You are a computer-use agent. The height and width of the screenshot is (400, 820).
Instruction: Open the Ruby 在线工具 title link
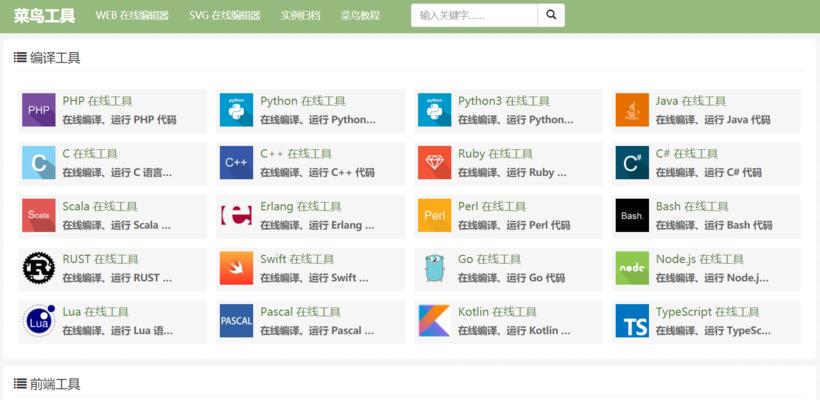(x=495, y=154)
